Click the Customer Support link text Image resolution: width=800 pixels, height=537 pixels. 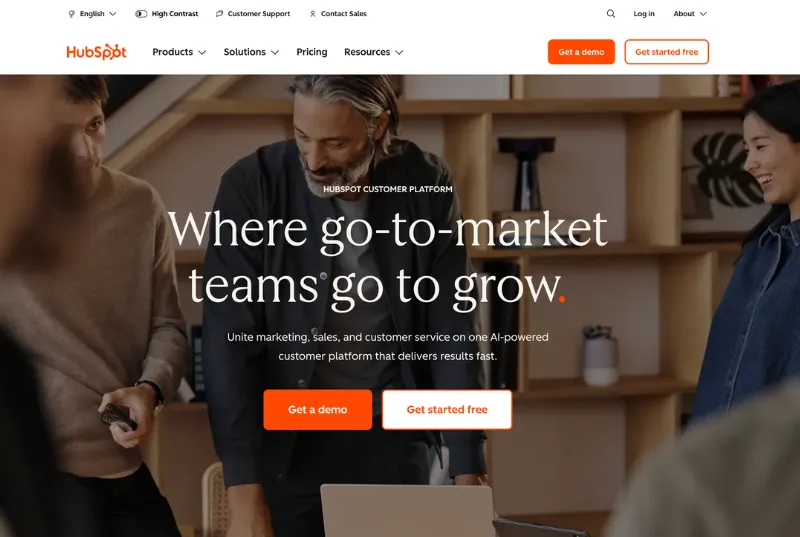[x=259, y=14]
